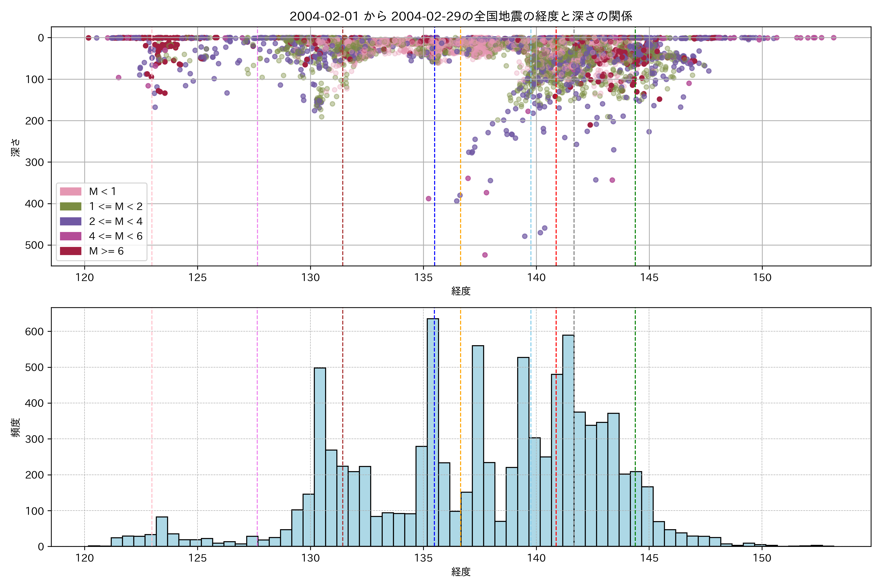This screenshot has width=882, height=588.
Task: Click the 経度 x-axis label under the scatter plot
Action: tap(461, 291)
